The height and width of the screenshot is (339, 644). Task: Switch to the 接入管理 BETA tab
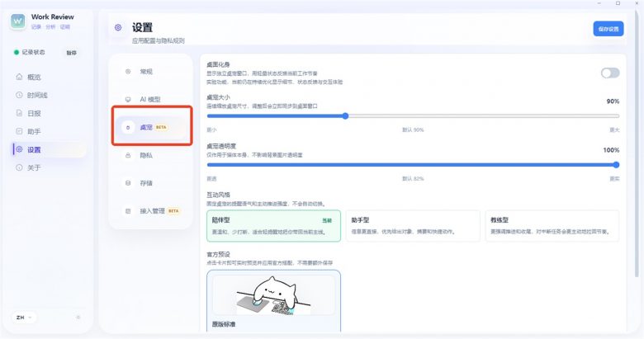click(x=152, y=211)
